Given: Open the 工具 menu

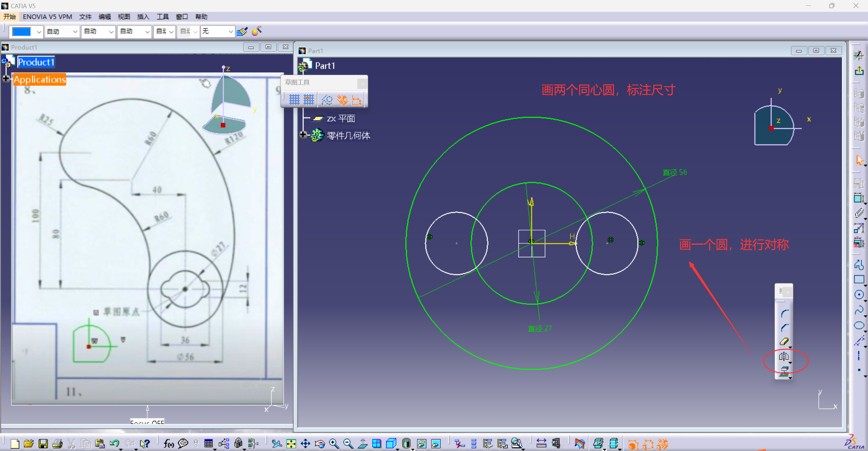Looking at the screenshot, I should tap(162, 17).
